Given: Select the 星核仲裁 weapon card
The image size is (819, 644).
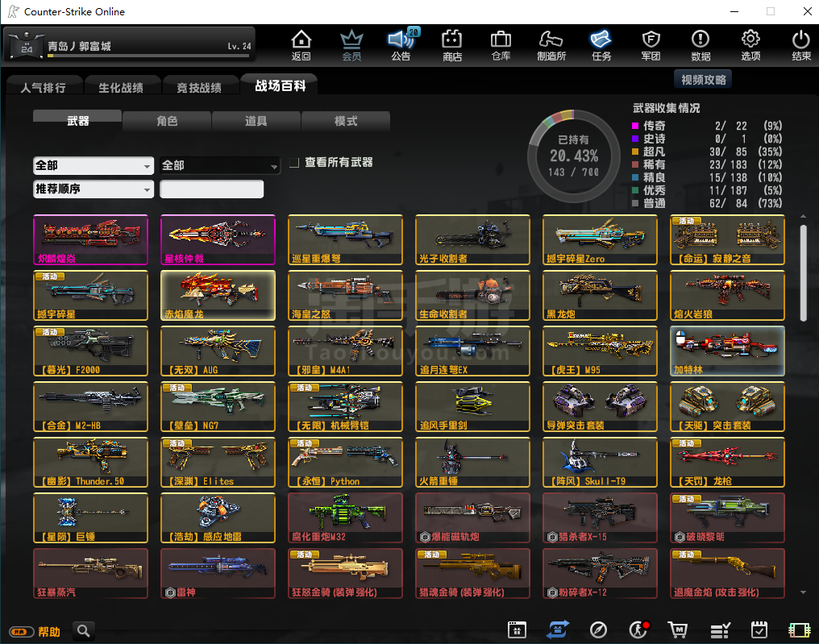Looking at the screenshot, I should 218,239.
